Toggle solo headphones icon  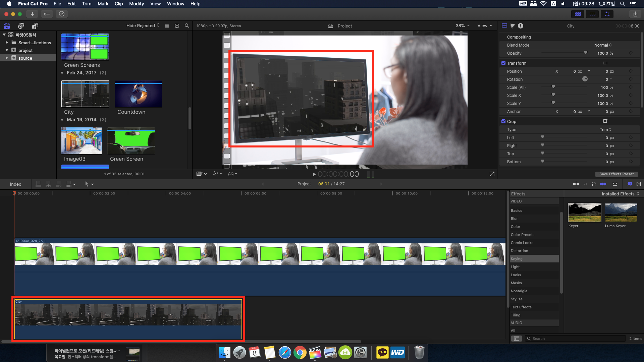tap(594, 184)
